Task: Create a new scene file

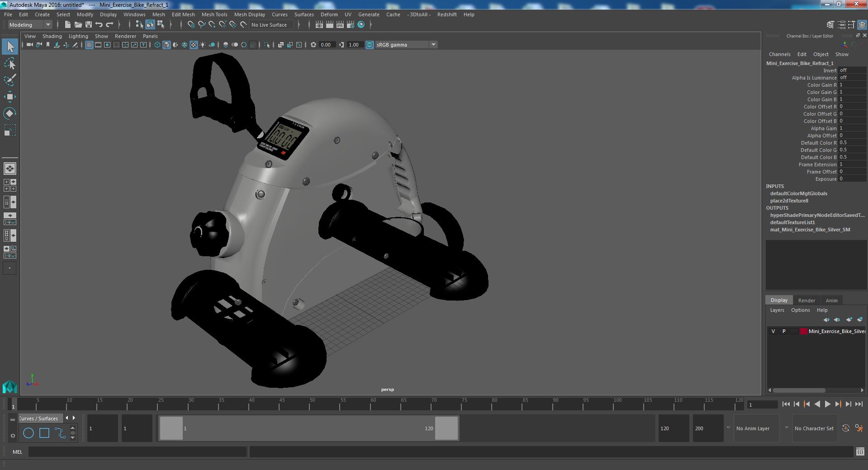Action: point(68,25)
